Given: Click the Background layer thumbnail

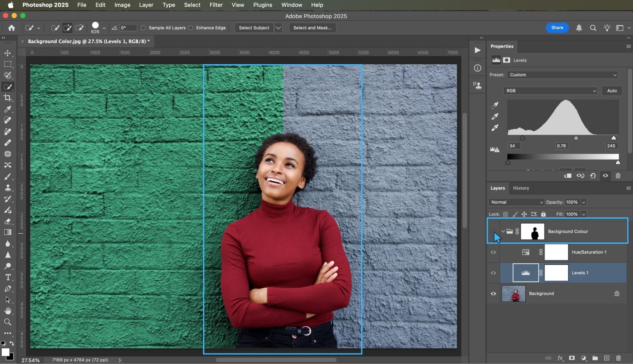Looking at the screenshot, I should [514, 294].
